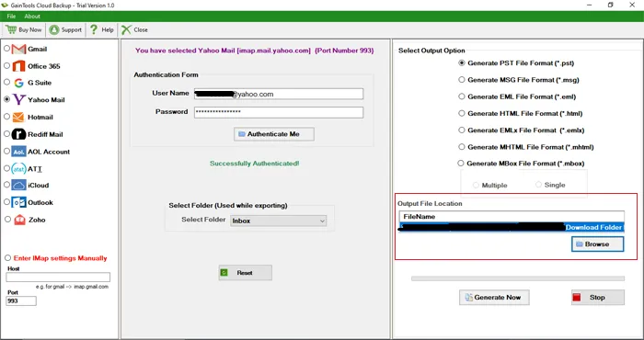Click the red stop square icon
This screenshot has height=340, width=644.
point(577,298)
